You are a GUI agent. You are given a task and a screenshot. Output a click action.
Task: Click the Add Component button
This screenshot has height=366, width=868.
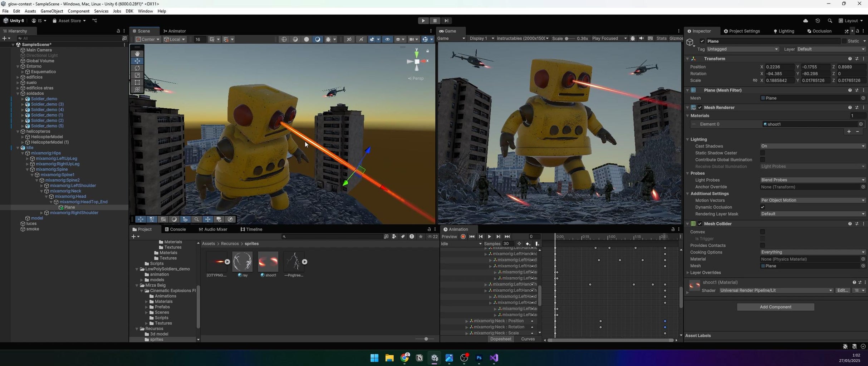click(775, 307)
